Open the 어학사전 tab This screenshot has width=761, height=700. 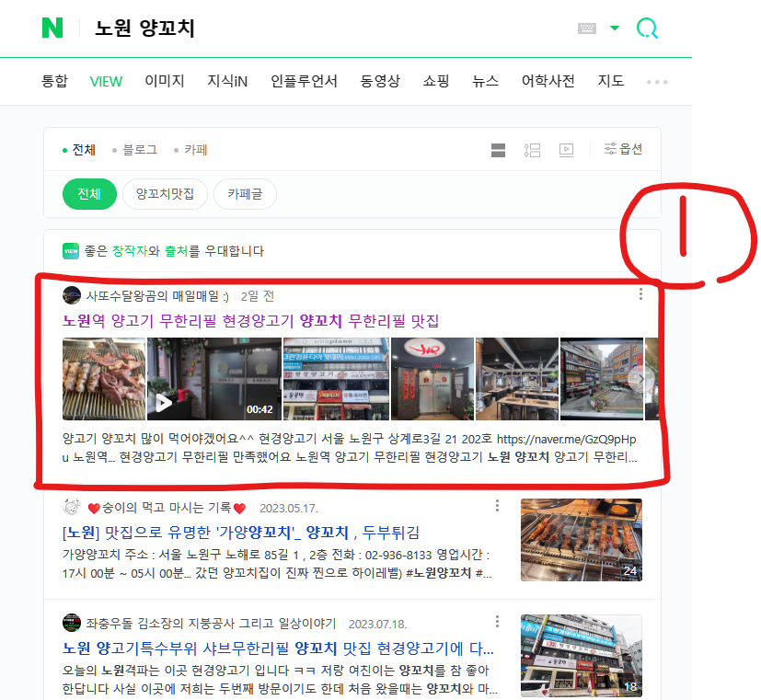click(x=548, y=81)
